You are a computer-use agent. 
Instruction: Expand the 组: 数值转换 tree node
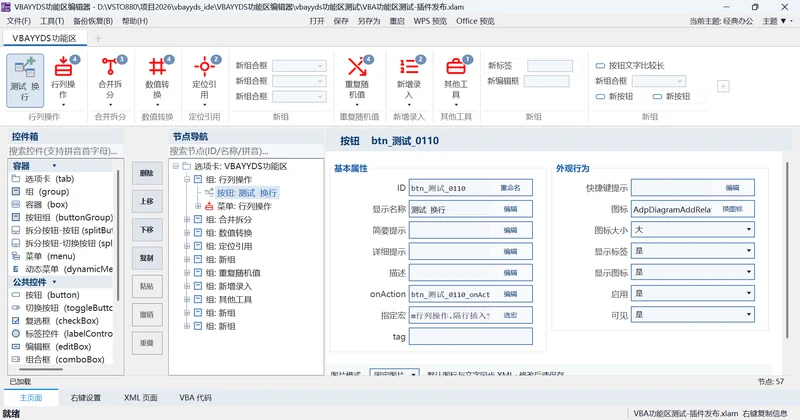[x=187, y=233]
